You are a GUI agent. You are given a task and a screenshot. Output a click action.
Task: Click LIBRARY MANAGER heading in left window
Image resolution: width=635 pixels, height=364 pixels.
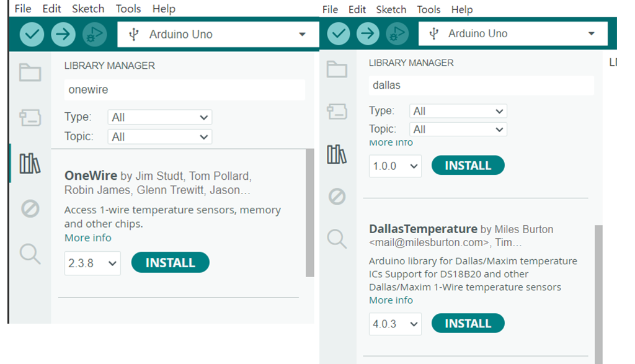point(109,66)
